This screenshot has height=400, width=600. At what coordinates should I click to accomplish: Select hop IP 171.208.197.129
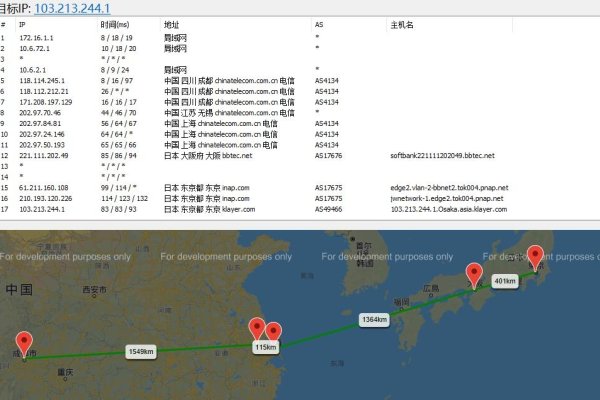[46, 102]
